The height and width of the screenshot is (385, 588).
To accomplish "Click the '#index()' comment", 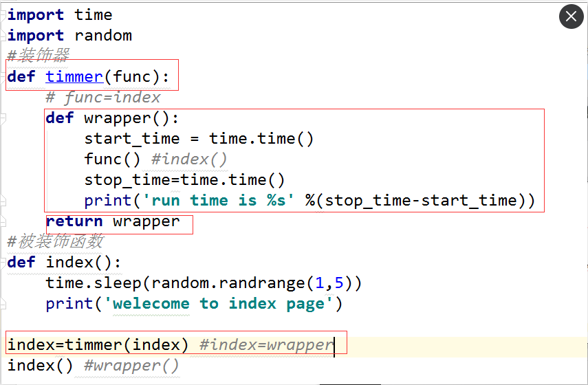I will click(189, 159).
